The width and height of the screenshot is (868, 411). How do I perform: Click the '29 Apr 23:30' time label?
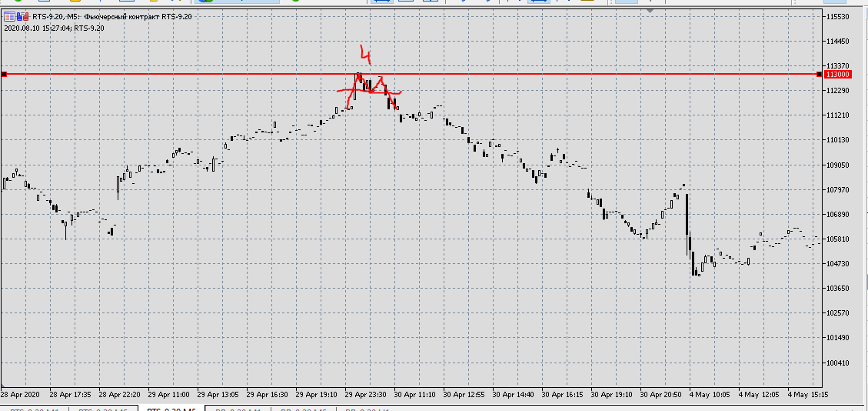point(366,394)
